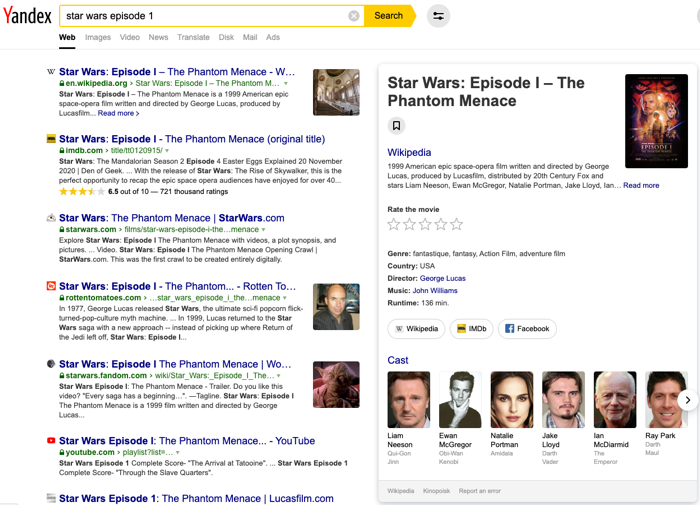
Task: Expand starwars.com result dropdown arrow
Action: (263, 230)
